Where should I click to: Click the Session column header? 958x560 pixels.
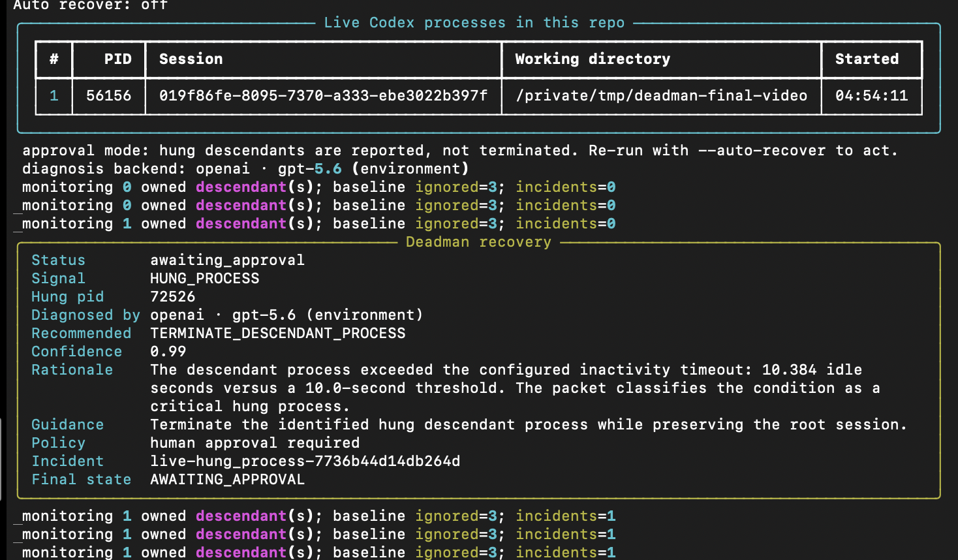pos(191,59)
